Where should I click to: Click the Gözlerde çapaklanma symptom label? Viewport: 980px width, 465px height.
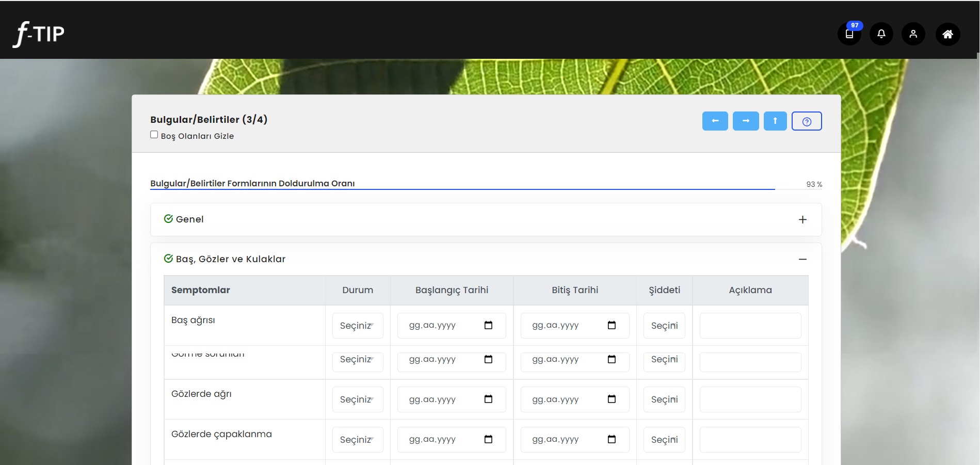221,434
